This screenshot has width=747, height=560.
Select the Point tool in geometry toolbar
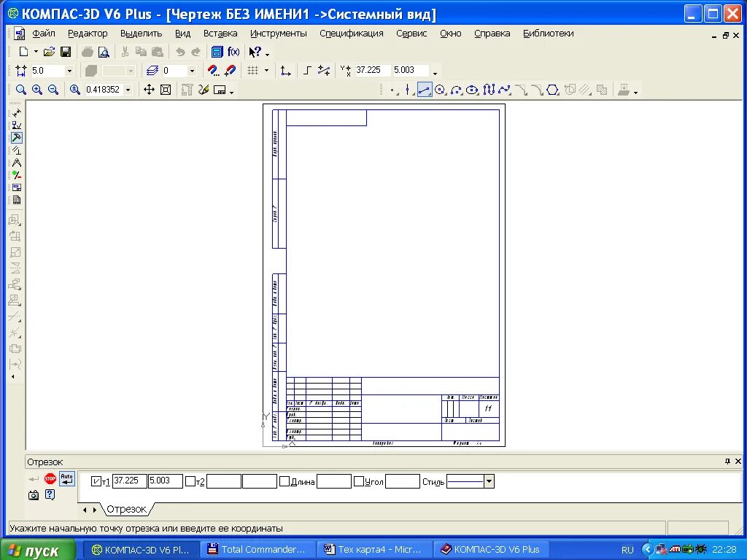tap(392, 90)
